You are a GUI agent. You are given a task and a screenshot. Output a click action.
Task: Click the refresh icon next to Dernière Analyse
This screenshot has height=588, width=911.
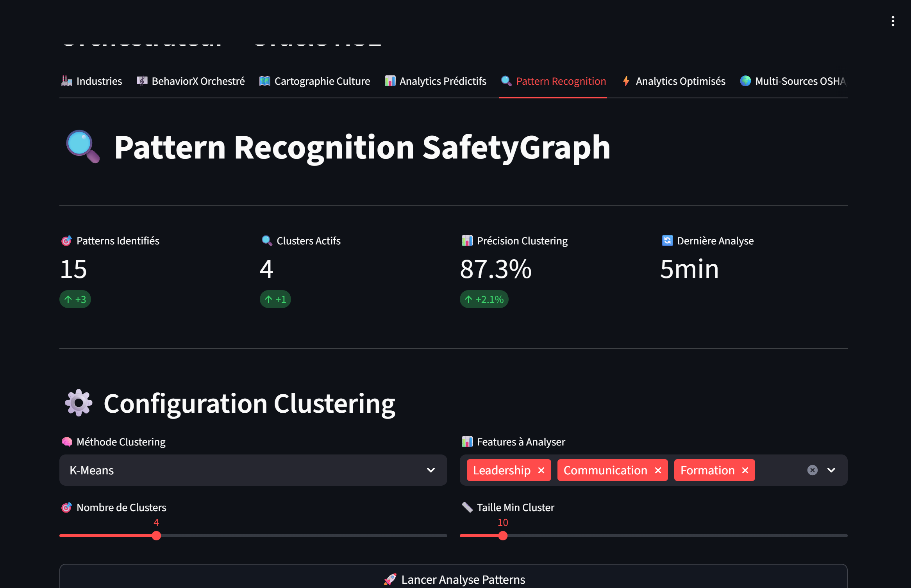pyautogui.click(x=667, y=241)
